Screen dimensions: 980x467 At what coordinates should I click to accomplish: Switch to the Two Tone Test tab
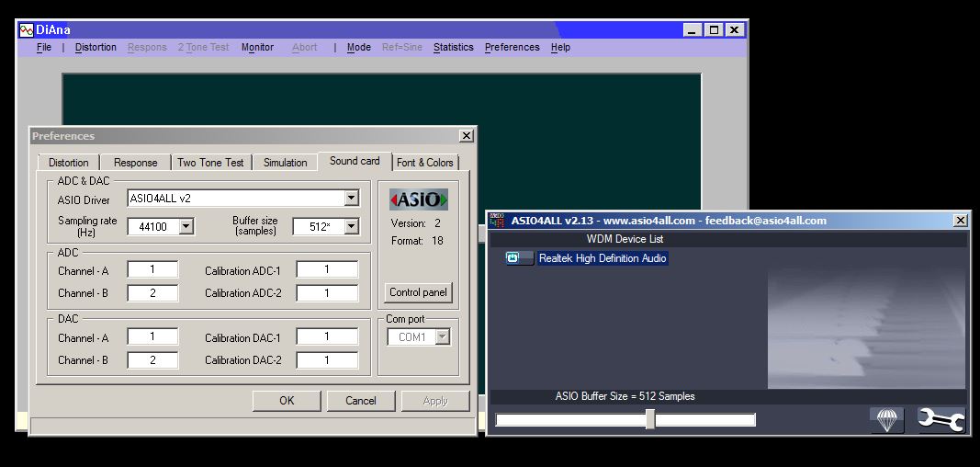click(x=210, y=163)
